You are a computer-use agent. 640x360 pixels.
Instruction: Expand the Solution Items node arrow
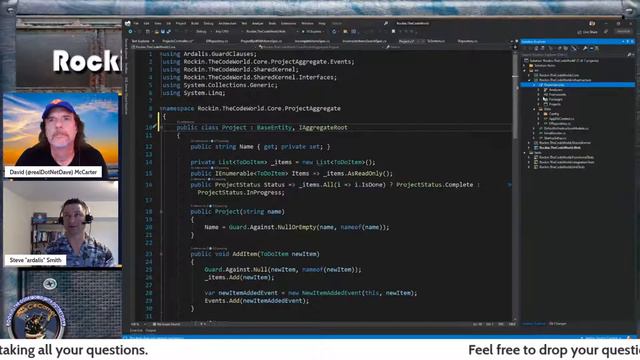pos(524,65)
